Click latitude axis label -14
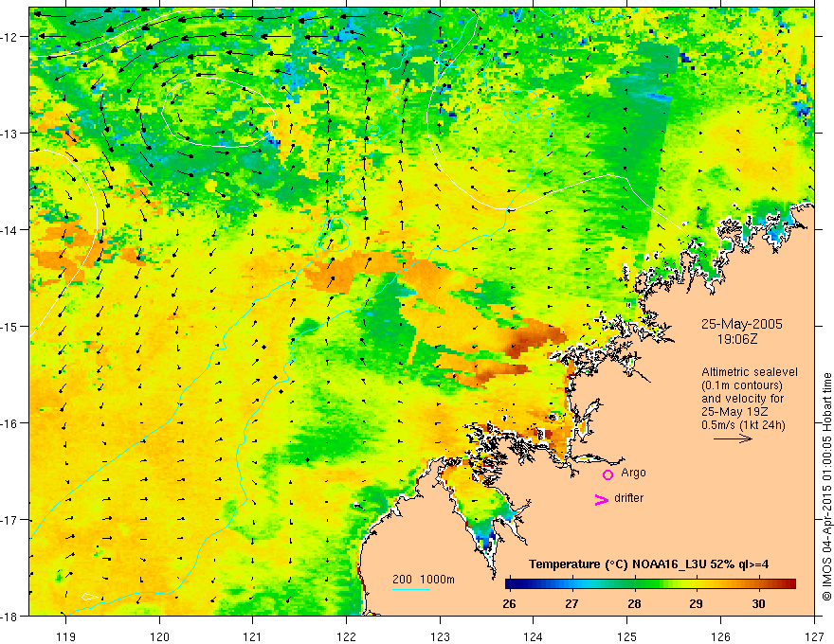The height and width of the screenshot is (644, 834). pyautogui.click(x=9, y=230)
